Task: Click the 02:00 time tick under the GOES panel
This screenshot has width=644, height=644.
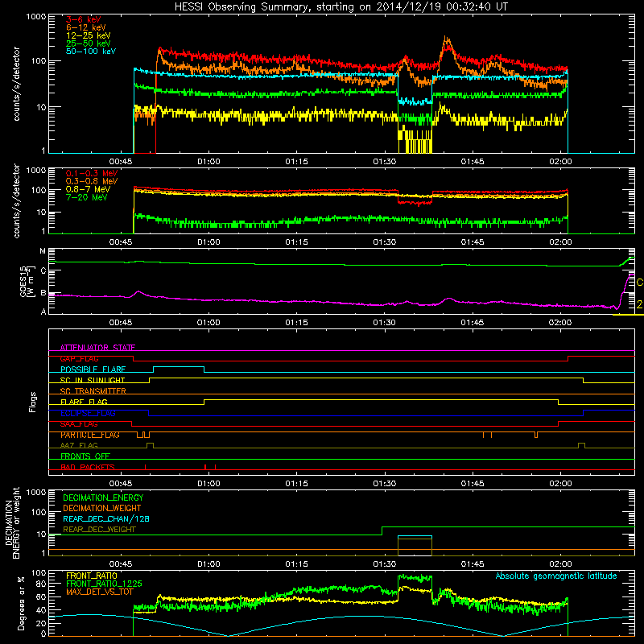Action: coord(560,322)
